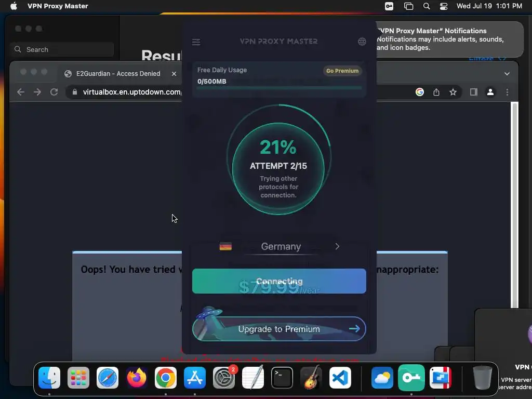Open TextEdit from the Dock
This screenshot has height=399, width=532.
253,378
